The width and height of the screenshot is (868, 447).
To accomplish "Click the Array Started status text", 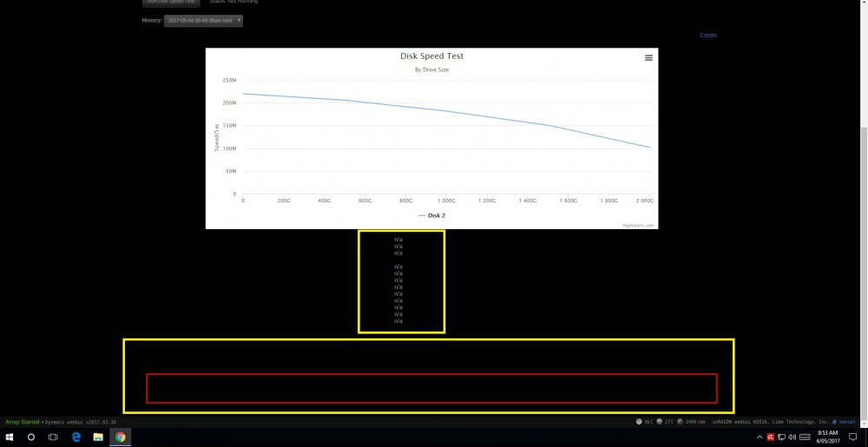I will 23,422.
